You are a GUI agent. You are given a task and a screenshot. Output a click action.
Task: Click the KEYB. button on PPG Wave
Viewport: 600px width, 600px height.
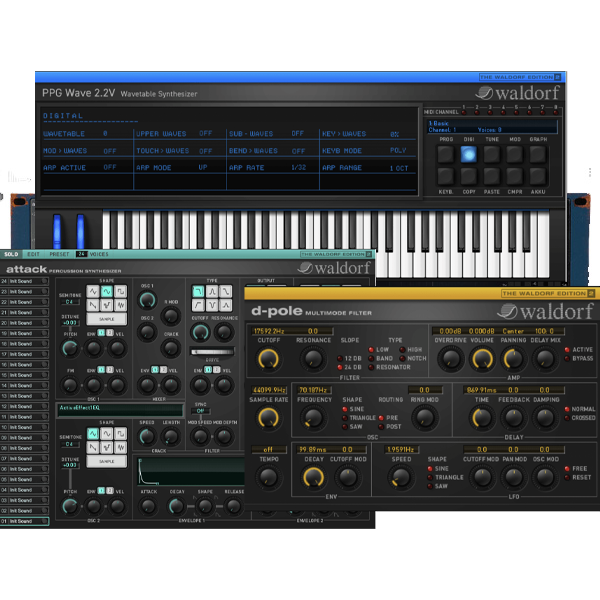coord(446,176)
